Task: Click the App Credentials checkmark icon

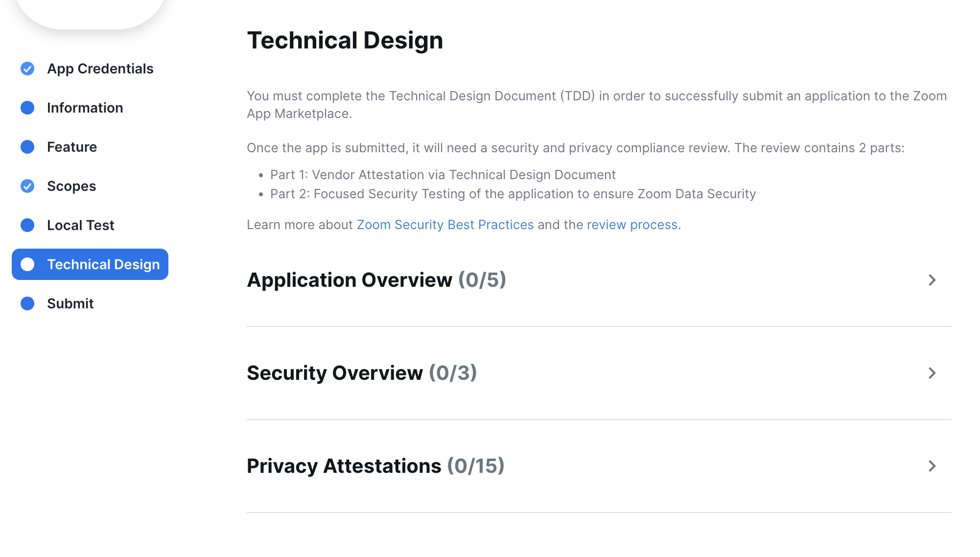Action: pos(27,69)
